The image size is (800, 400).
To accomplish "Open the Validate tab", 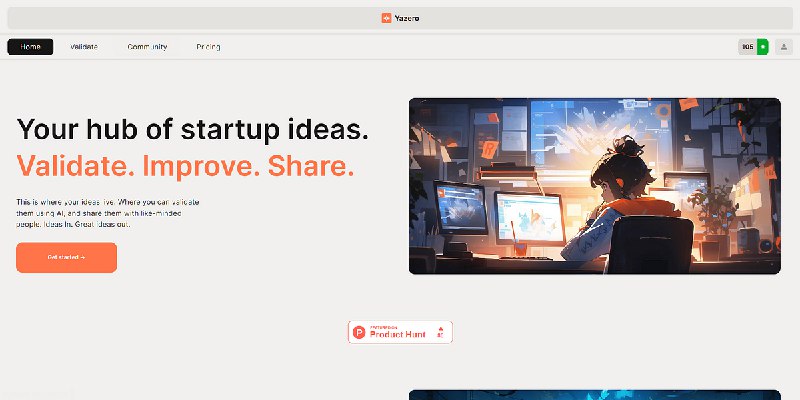I will (84, 47).
